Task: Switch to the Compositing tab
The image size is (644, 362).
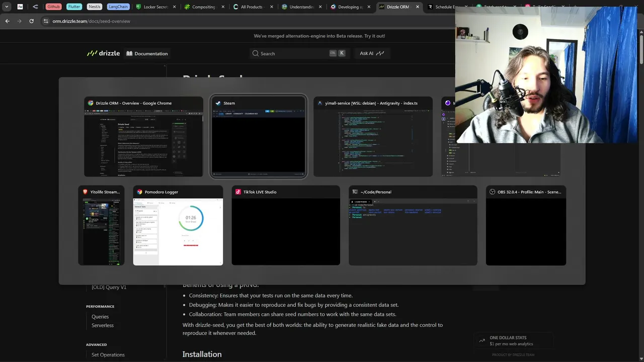Action: [x=204, y=7]
